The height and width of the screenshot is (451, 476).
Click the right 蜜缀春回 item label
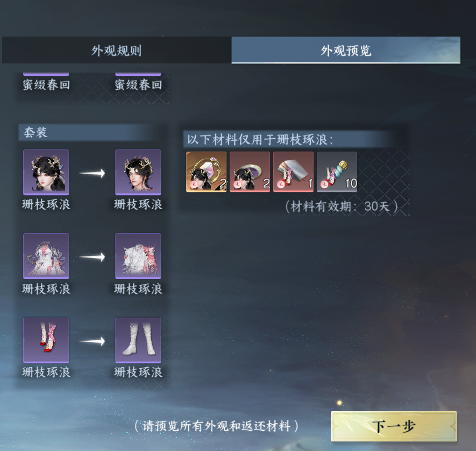[138, 85]
